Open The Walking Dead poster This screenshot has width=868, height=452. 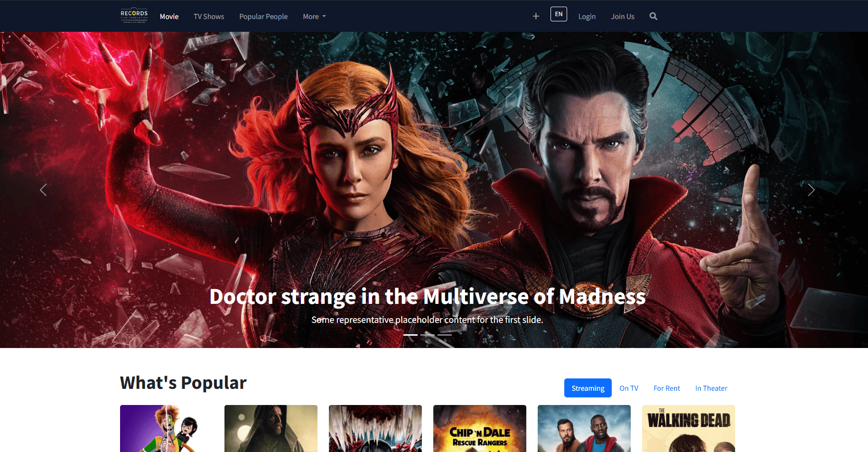tap(688, 429)
